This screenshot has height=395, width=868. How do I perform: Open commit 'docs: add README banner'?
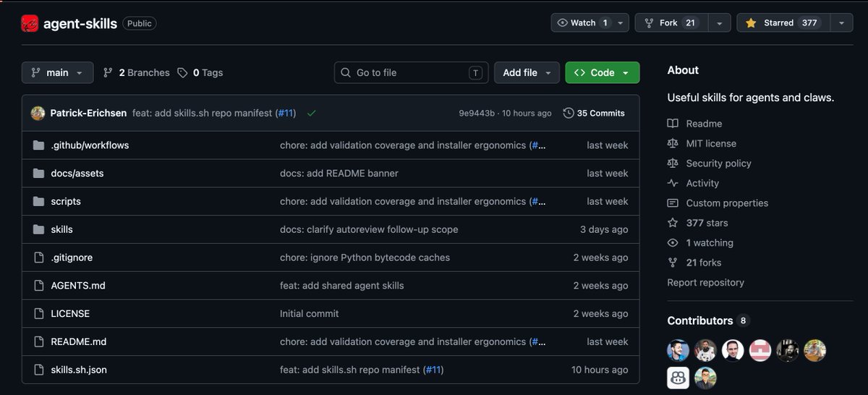(x=339, y=174)
